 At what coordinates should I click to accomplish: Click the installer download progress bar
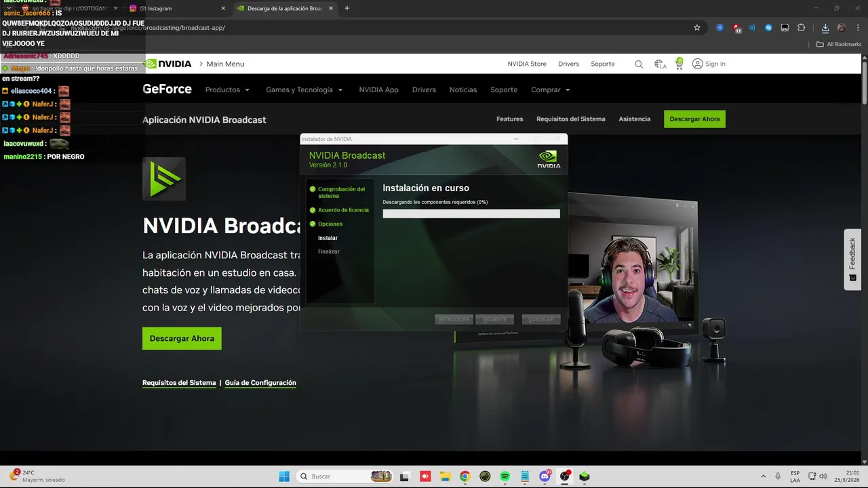[x=471, y=213]
